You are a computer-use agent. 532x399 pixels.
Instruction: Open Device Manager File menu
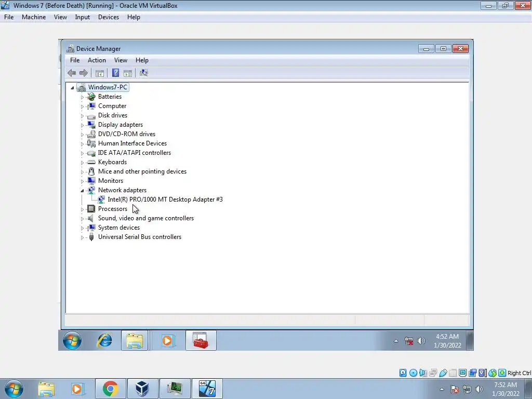tap(75, 60)
